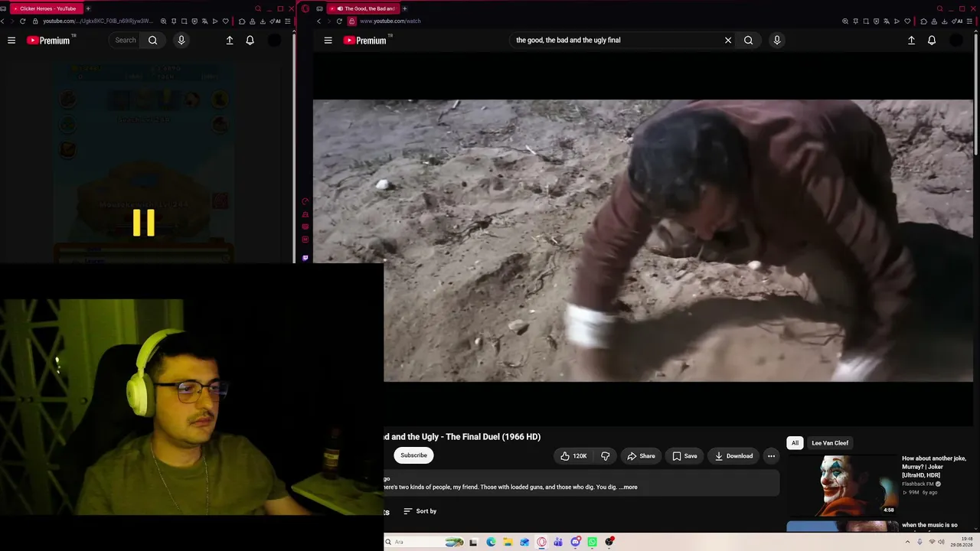Subscribe to the channel
This screenshot has width=980, height=551.
(413, 455)
